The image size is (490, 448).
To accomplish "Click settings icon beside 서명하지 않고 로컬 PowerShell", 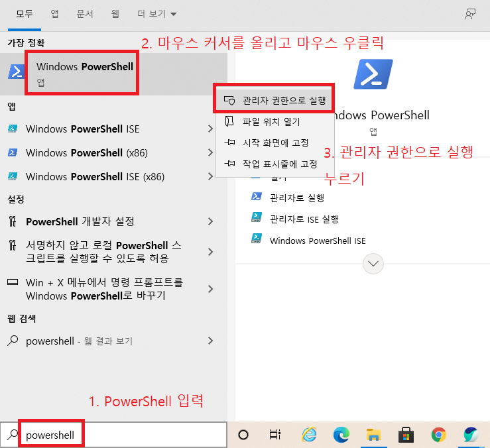I will [x=13, y=245].
